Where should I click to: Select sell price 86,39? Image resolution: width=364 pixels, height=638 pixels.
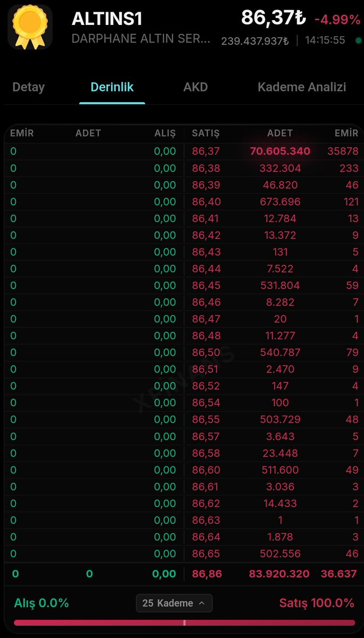click(x=206, y=185)
